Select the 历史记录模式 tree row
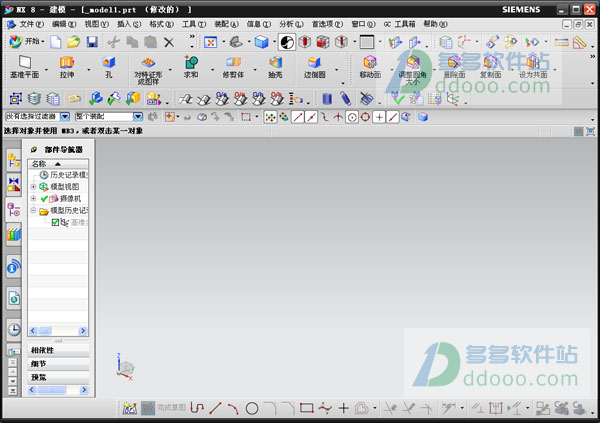Screen dimensions: 600x423 point(63,175)
